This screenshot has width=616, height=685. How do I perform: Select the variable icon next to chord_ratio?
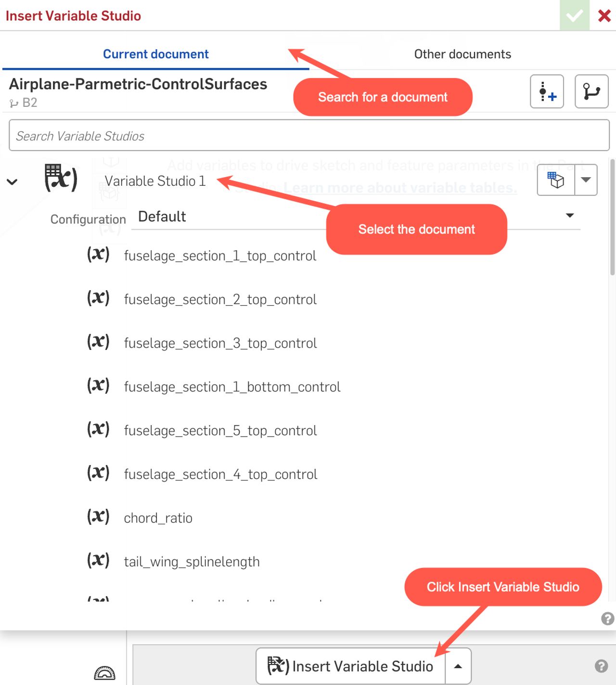(x=99, y=517)
